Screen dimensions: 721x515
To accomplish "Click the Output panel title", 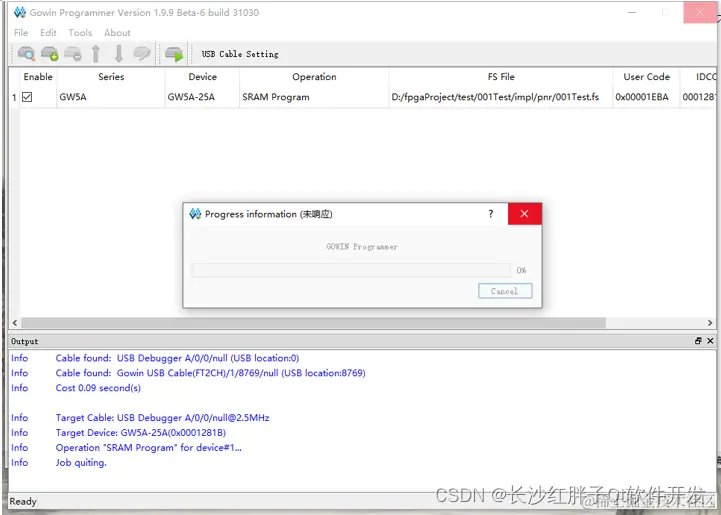I will 24,341.
